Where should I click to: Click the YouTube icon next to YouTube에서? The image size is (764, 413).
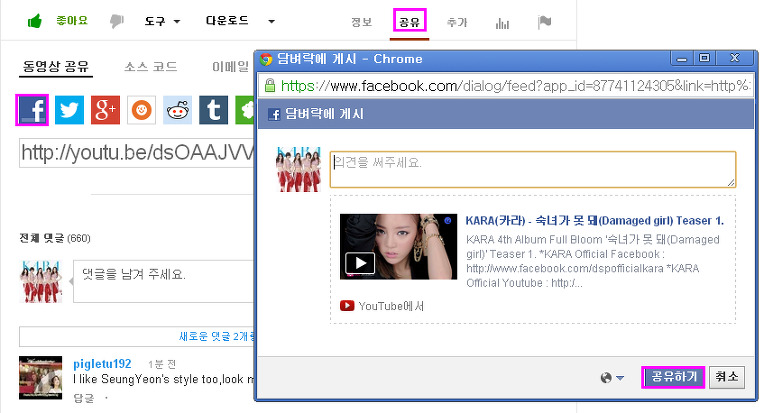coord(347,306)
